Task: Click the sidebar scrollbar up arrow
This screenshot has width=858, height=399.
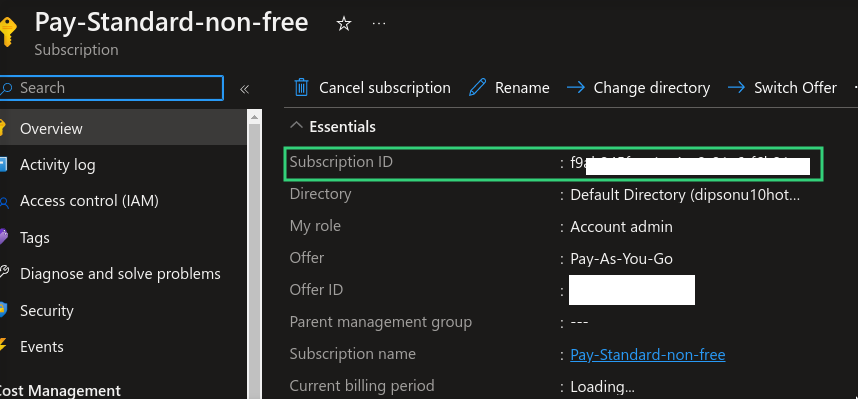Action: (x=254, y=117)
